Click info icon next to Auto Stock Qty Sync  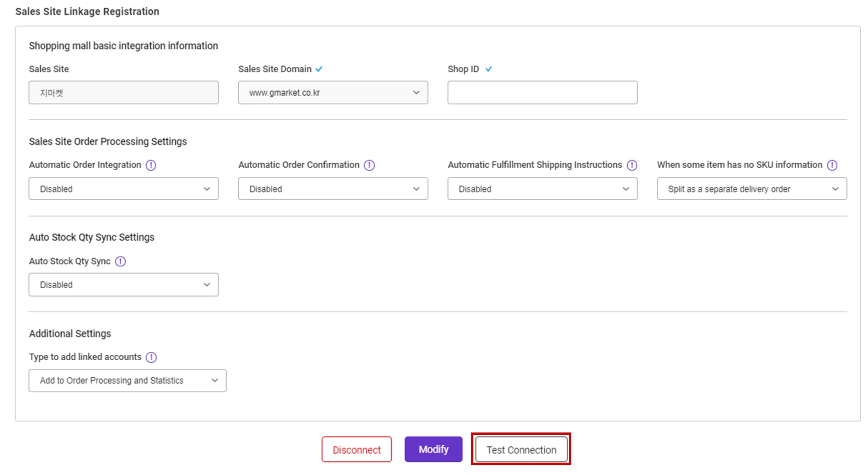click(120, 261)
